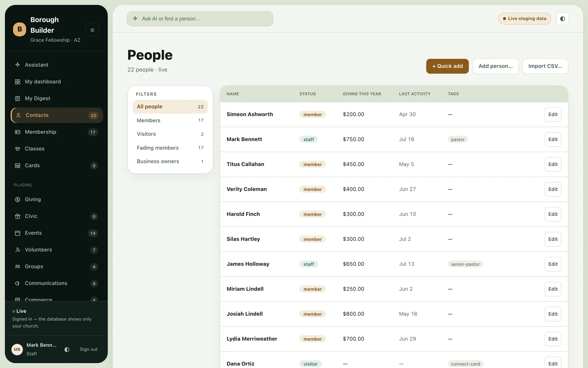
Task: Click the connect-card tag on Dana Ortiz
Action: point(465,364)
